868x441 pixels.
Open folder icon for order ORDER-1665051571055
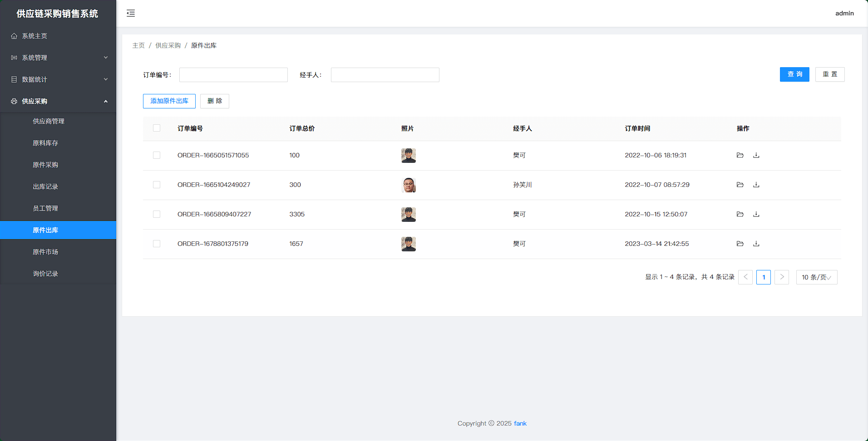coord(740,155)
